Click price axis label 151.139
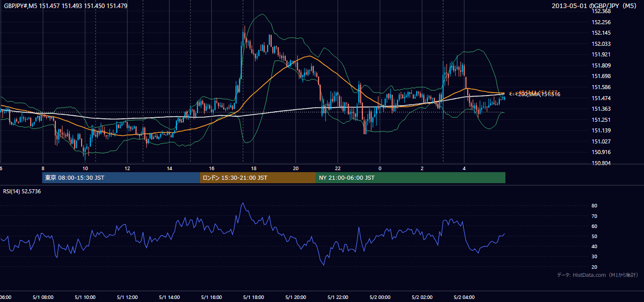Image resolution: width=644 pixels, height=302 pixels. (601, 130)
